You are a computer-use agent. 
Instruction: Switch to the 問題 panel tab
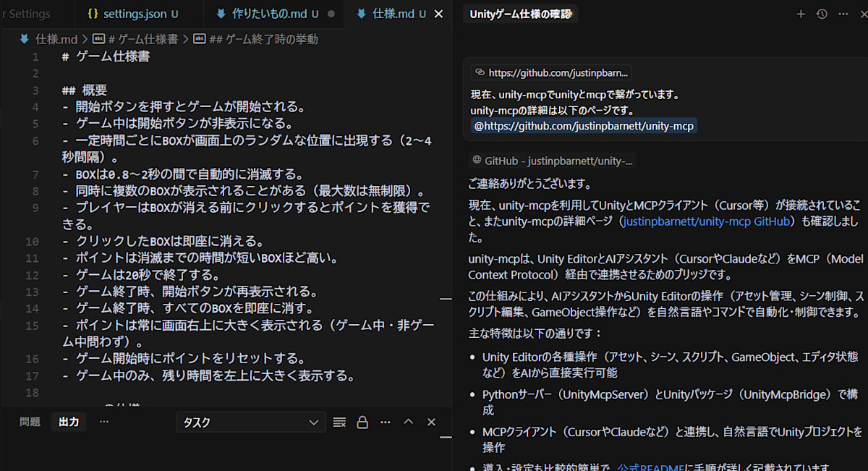pos(30,422)
